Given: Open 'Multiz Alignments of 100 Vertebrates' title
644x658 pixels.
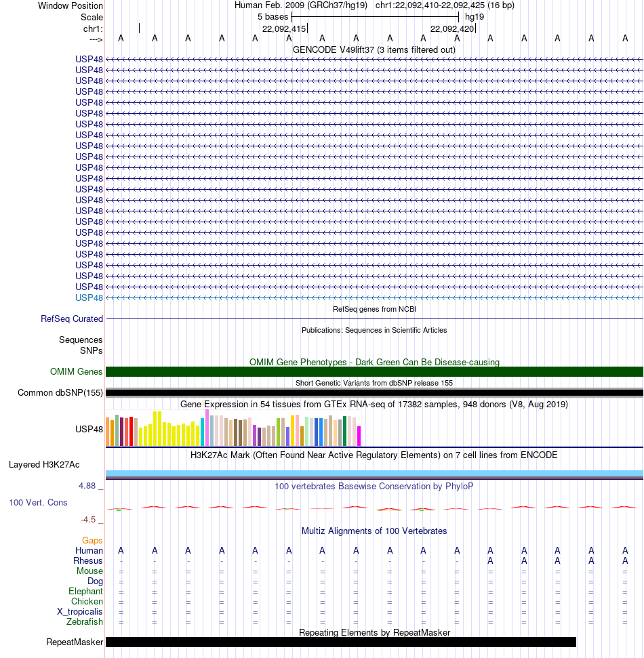Looking at the screenshot, I should coord(374,531).
